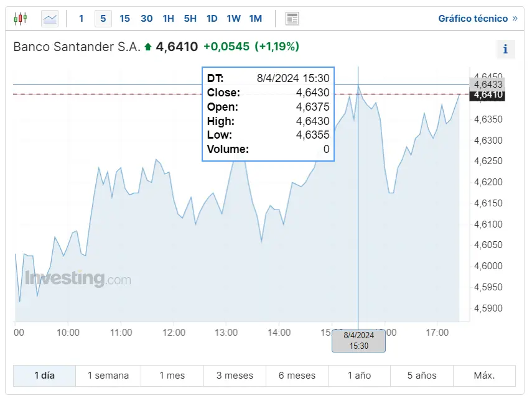Click the information icon near the price
Viewport: 532px width, 401px height.
(505, 49)
